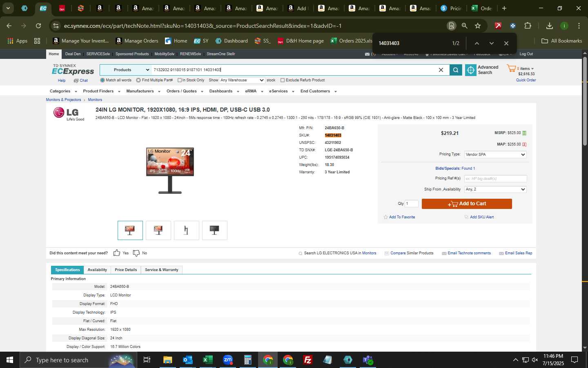Open Chrome downloads icon
Viewport: 588px width, 368px height.
(x=550, y=26)
